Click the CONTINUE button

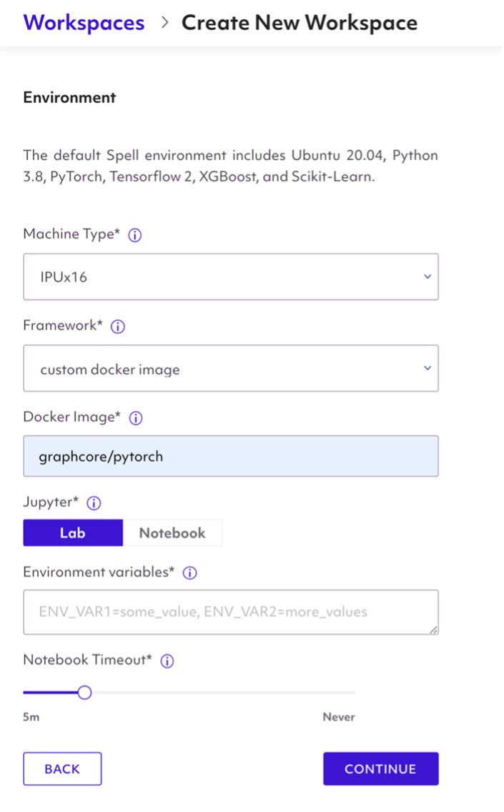(x=380, y=768)
